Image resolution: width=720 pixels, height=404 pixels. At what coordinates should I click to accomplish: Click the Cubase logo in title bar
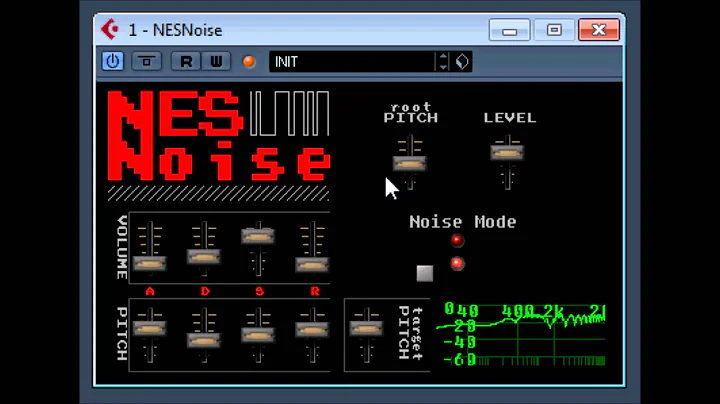click(x=110, y=30)
